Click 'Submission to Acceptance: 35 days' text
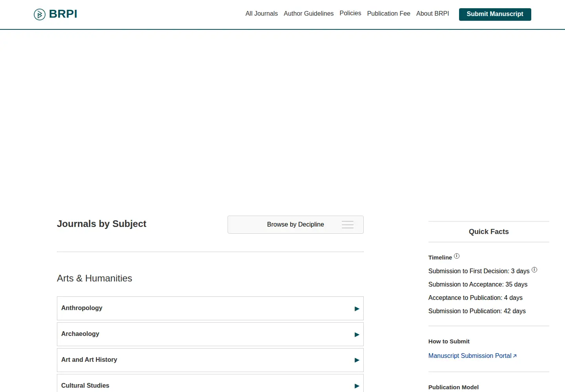This screenshot has width=565, height=392. [x=478, y=285]
